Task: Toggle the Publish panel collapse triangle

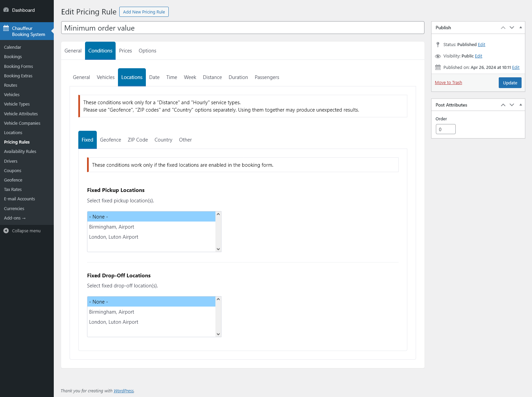Action: point(521,28)
